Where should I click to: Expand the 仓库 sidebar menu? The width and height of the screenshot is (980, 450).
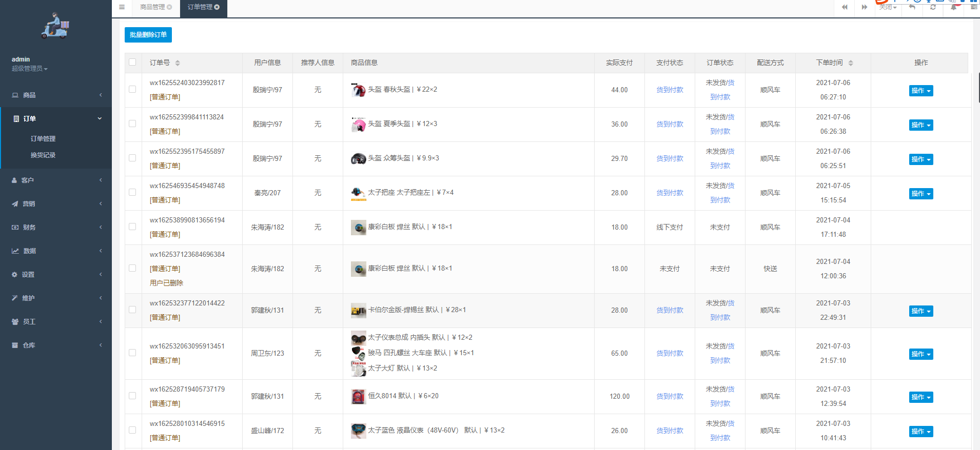click(56, 345)
